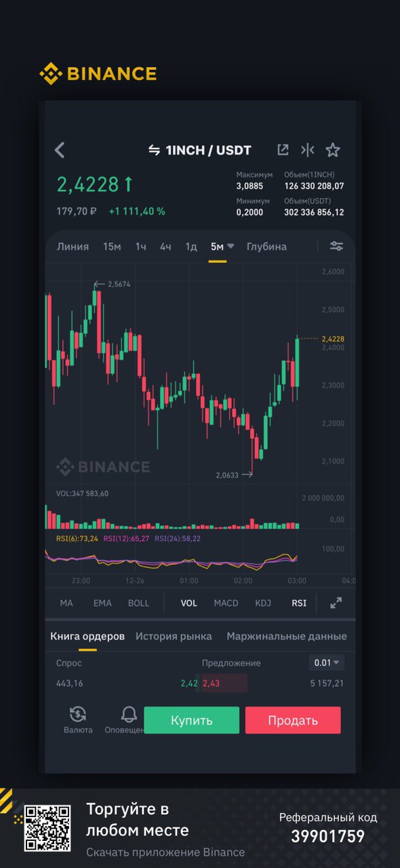Toggle the EMA indicator

[102, 603]
